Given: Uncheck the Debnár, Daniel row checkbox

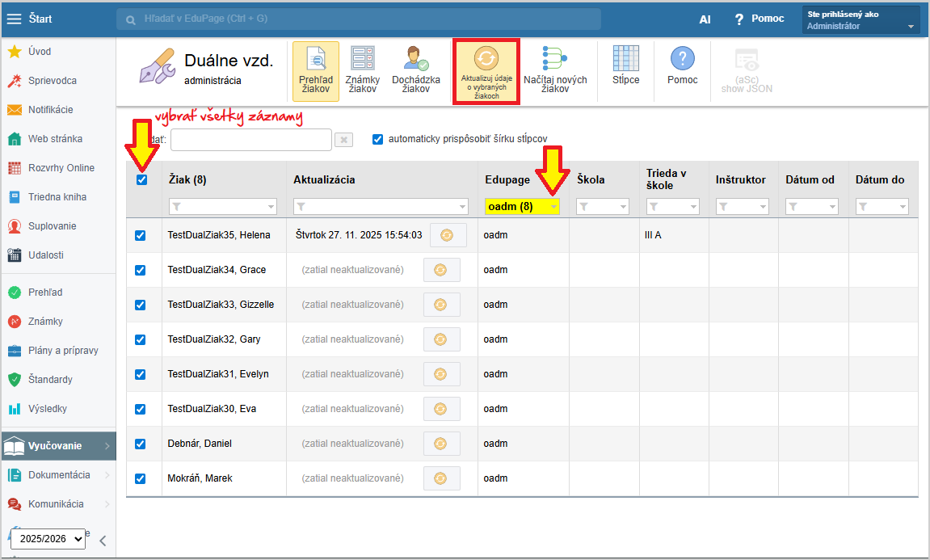Looking at the screenshot, I should click(140, 444).
